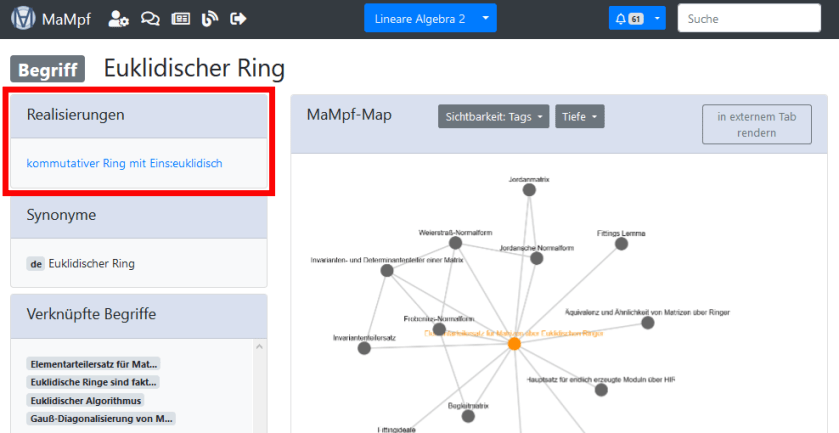Viewport: 839px width, 433px height.
Task: Open the comments speech-bubble icon
Action: tap(150, 18)
